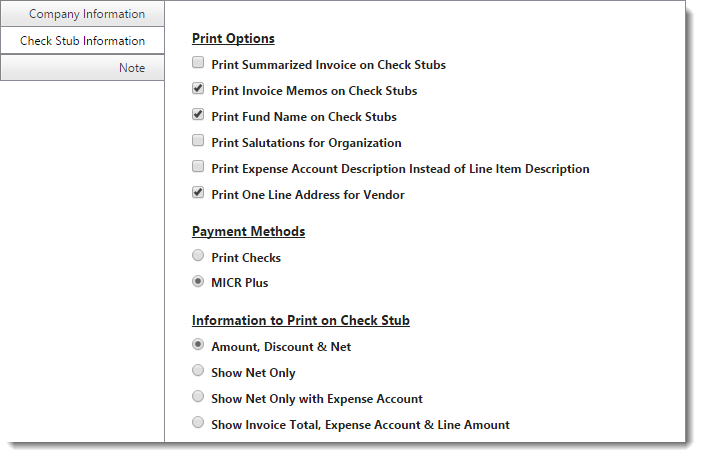The image size is (701, 457).
Task: Pick Show Net Only with Expense Account
Action: click(198, 398)
